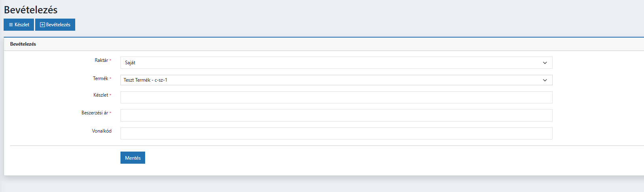
Task: Click the chevron arrow of Termék dropdown
Action: click(x=545, y=80)
